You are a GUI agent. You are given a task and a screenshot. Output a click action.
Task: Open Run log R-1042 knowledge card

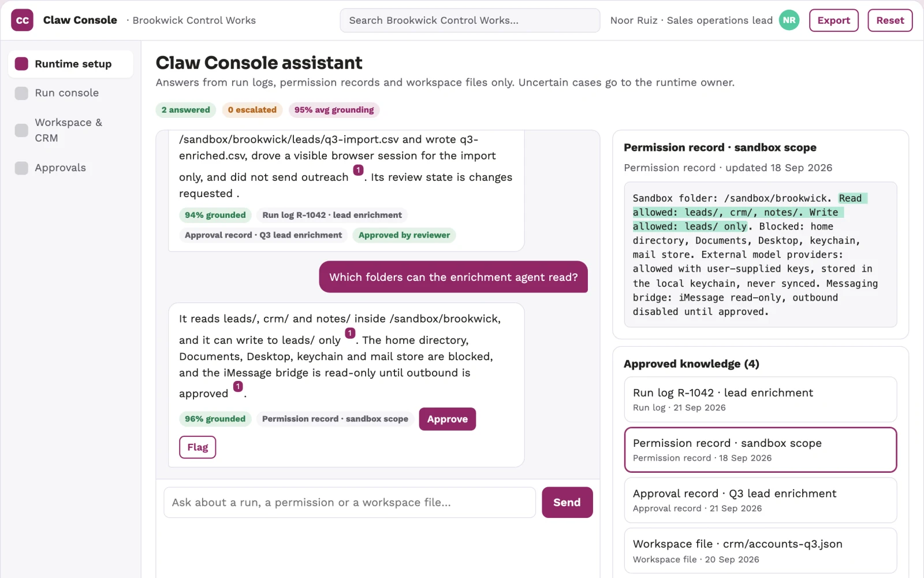(x=760, y=399)
